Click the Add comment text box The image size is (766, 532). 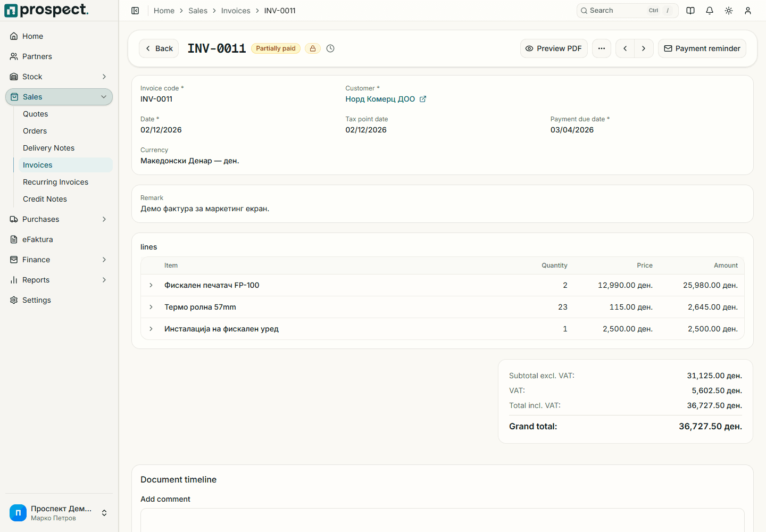coord(442,520)
